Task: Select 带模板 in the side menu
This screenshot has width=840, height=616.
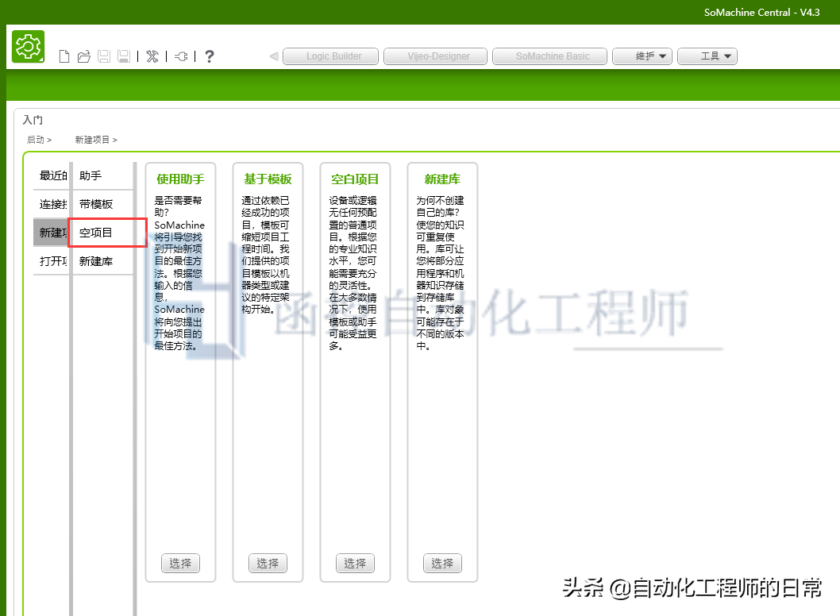Action: (96, 204)
